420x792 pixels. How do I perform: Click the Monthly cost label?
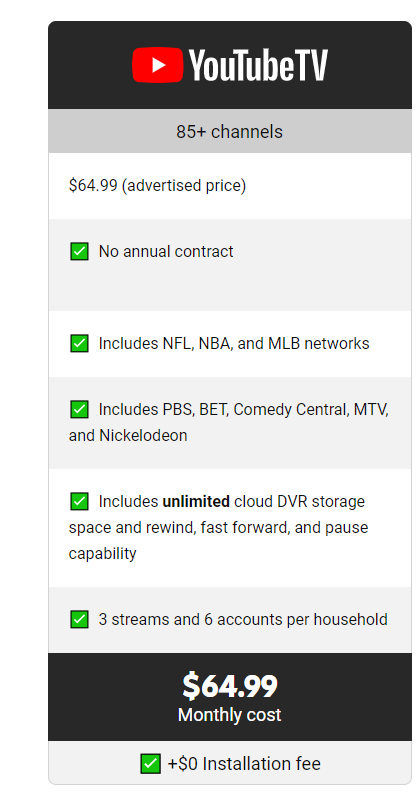point(230,715)
